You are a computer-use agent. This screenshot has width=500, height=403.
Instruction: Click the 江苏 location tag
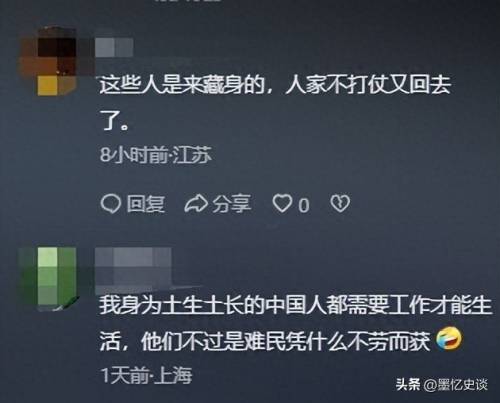tap(192, 155)
